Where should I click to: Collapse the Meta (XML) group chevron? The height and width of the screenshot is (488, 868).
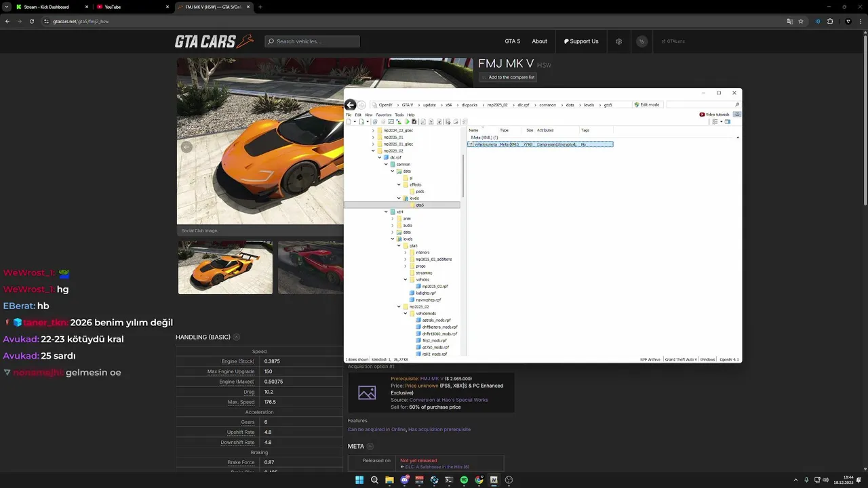[x=738, y=138]
